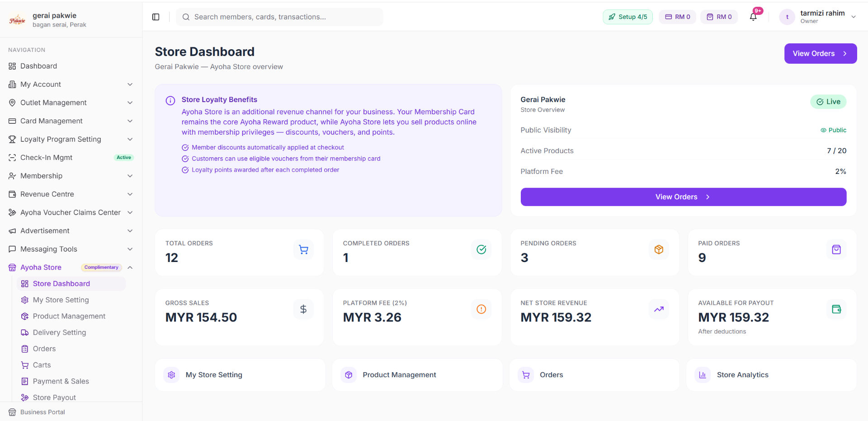Collapse the Ayoha Store section chevron
The height and width of the screenshot is (421, 868).
130,267
